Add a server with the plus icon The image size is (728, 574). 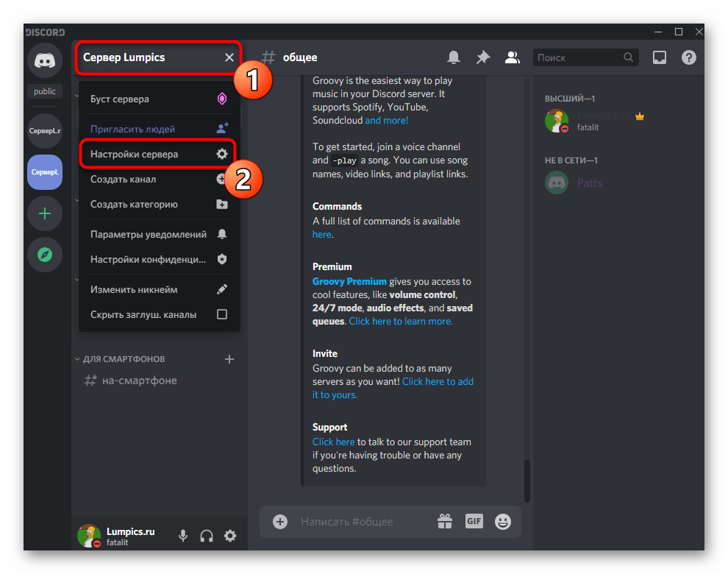(45, 213)
